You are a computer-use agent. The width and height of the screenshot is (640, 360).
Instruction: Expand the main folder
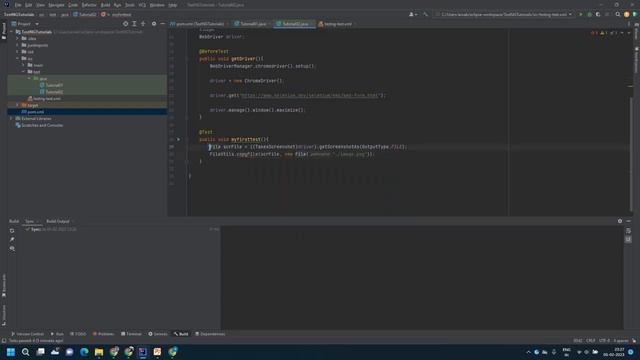pyautogui.click(x=24, y=65)
